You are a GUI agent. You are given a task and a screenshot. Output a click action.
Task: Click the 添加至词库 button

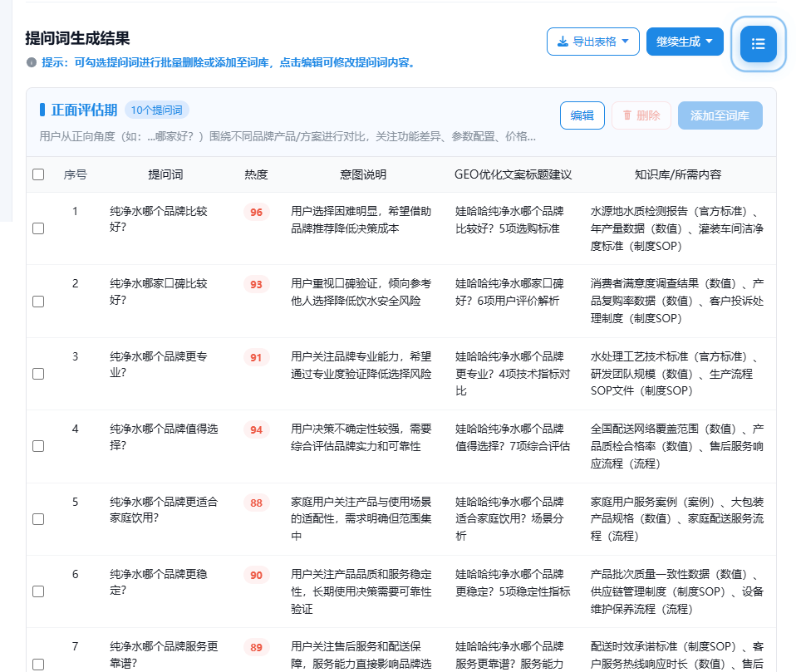(720, 115)
